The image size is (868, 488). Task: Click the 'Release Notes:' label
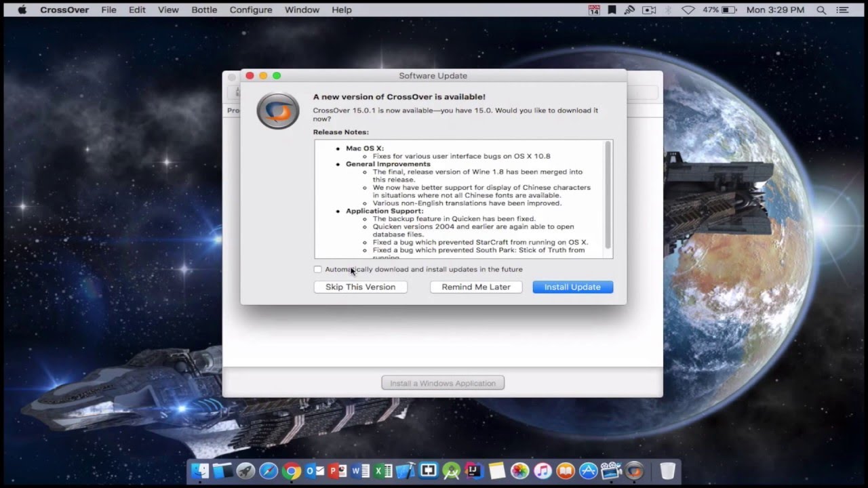[341, 132]
